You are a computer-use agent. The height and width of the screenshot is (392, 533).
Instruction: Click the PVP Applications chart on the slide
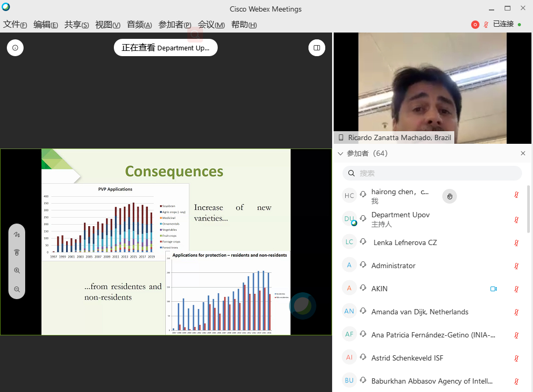coord(115,223)
